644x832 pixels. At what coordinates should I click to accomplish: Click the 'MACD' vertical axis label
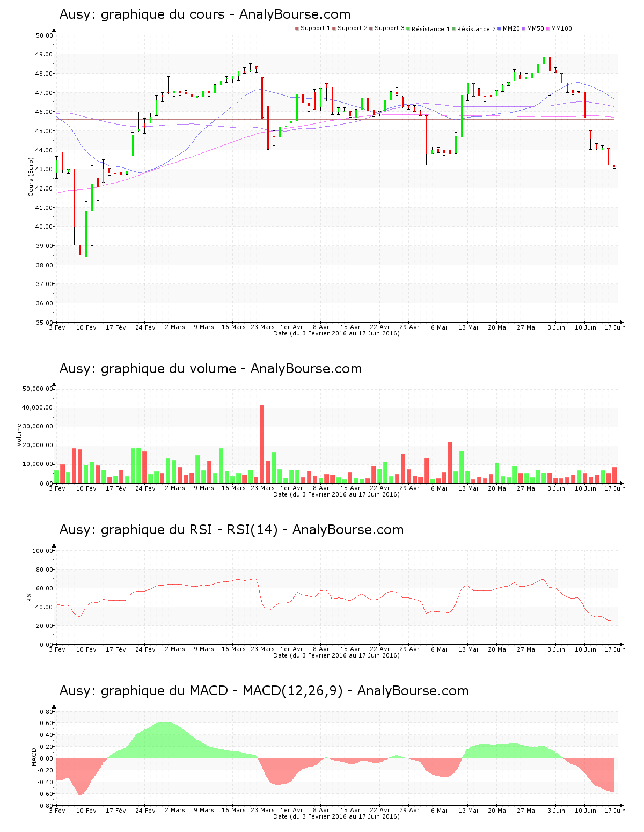(x=34, y=757)
